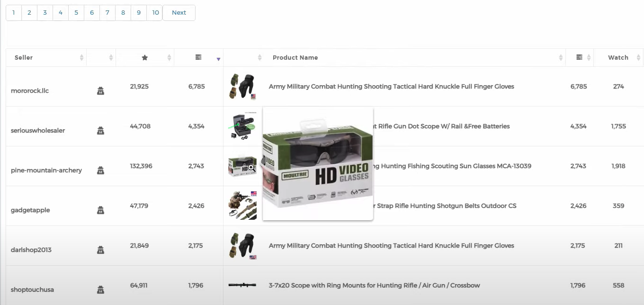Screen dimensions: 644x305
Task: Select watch count 1,918
Action: pyautogui.click(x=618, y=166)
